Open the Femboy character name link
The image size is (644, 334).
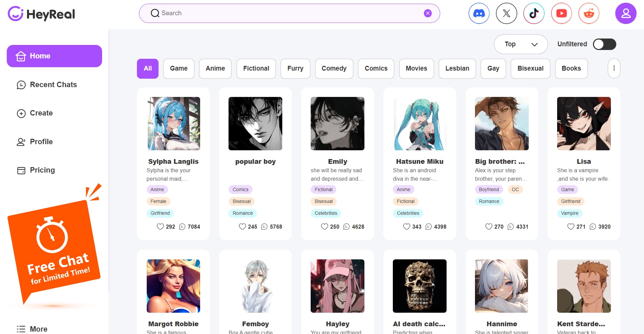[x=256, y=324]
